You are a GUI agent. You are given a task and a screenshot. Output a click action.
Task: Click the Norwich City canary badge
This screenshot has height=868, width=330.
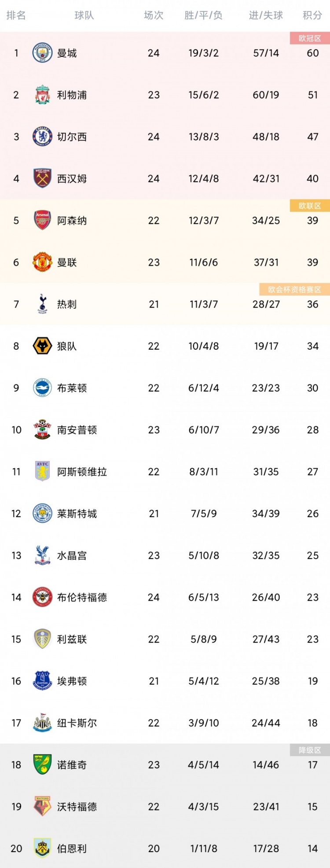tap(43, 765)
